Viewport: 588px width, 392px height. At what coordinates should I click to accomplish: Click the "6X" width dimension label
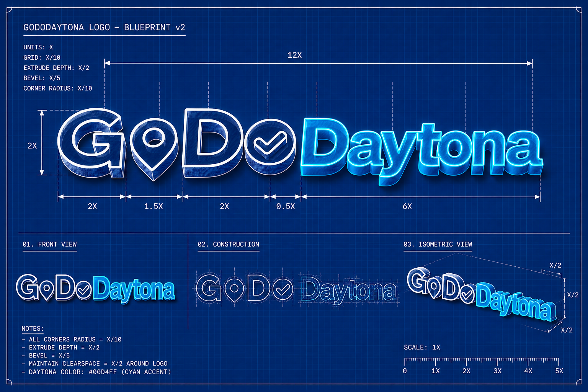(407, 206)
